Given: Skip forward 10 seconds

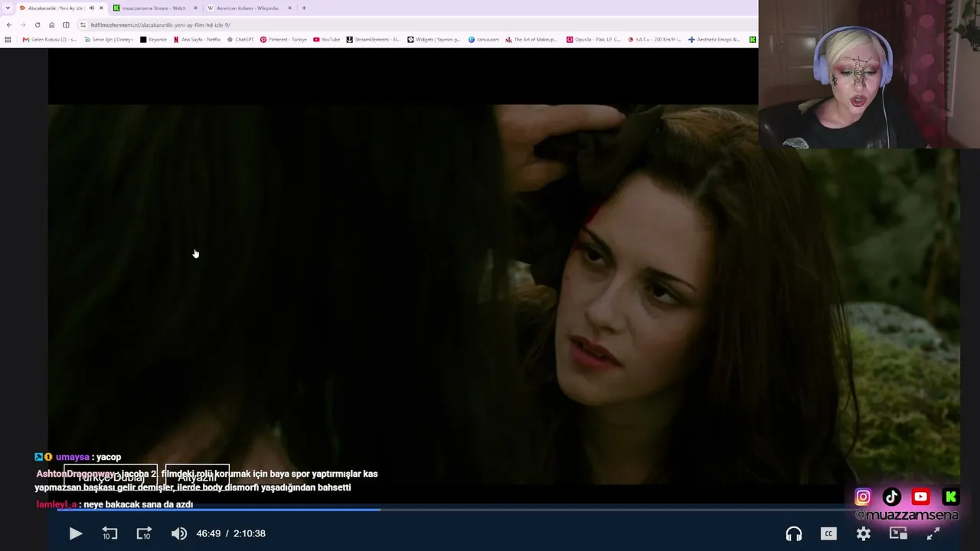Looking at the screenshot, I should coord(144,533).
